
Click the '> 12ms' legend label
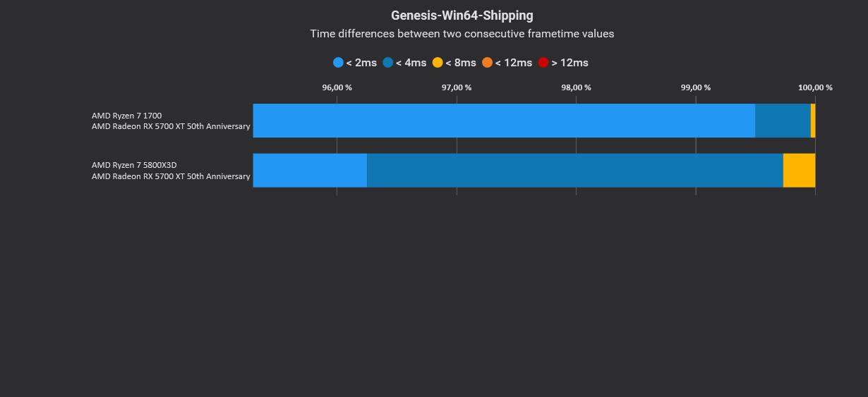(570, 63)
